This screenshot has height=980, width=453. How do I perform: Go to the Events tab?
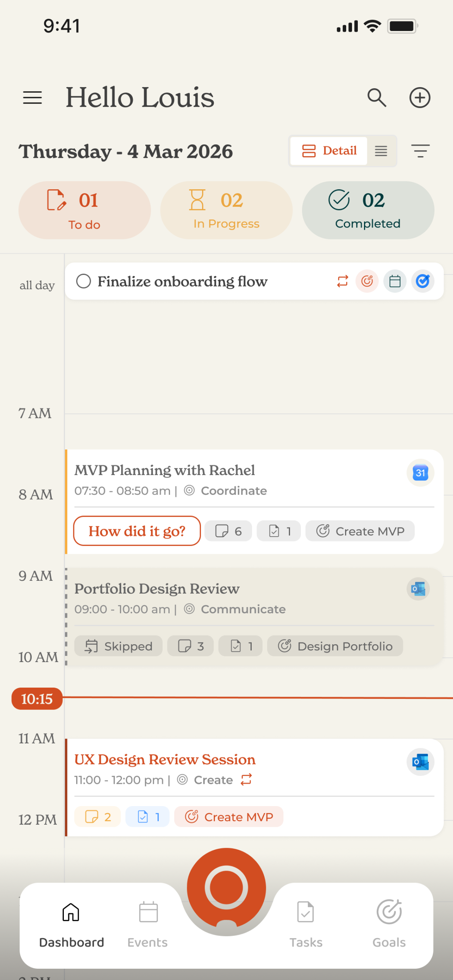[x=148, y=925]
